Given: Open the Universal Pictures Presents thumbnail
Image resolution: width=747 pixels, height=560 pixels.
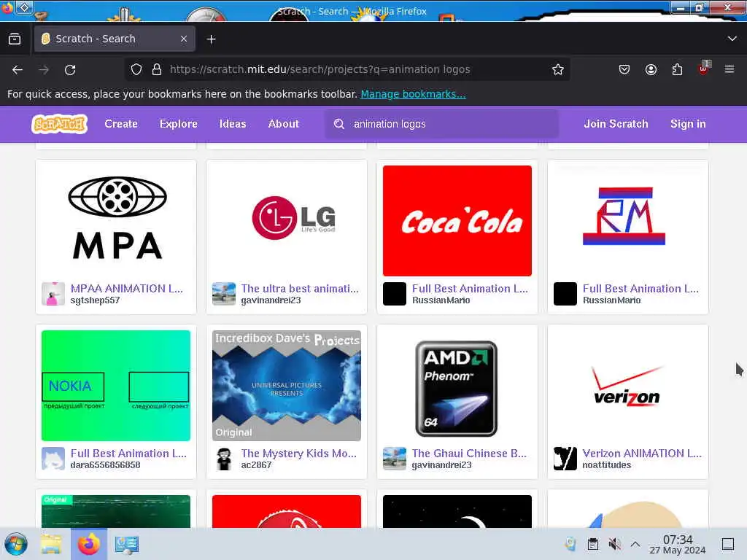Looking at the screenshot, I should [287, 386].
